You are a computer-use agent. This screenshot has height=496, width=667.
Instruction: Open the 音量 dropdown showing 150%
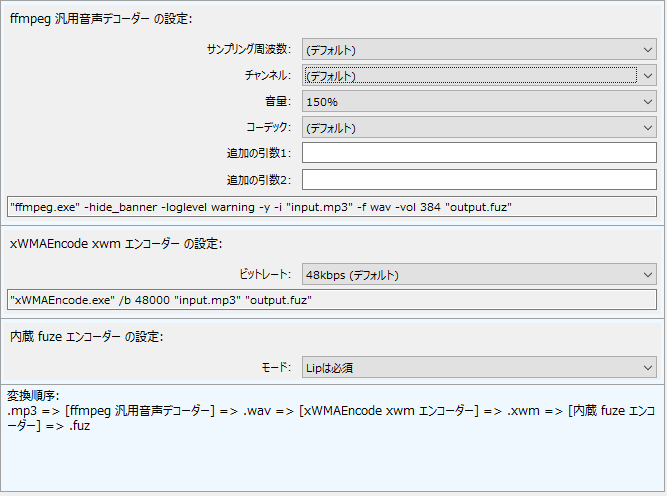coord(479,102)
